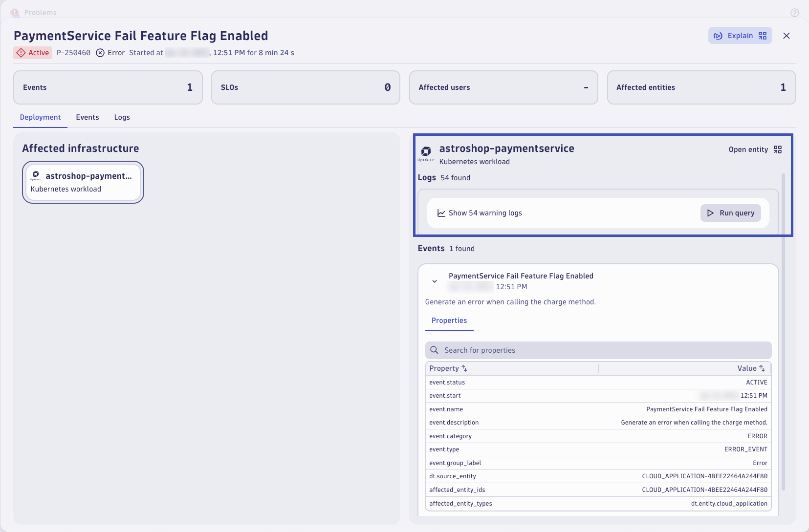The height and width of the screenshot is (532, 809).
Task: Click the Explain button
Action: point(740,36)
